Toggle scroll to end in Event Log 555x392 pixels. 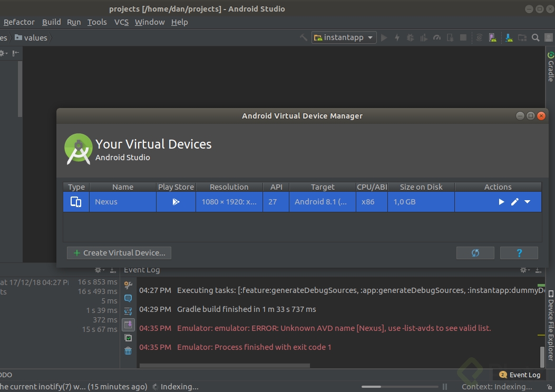pos(128,325)
